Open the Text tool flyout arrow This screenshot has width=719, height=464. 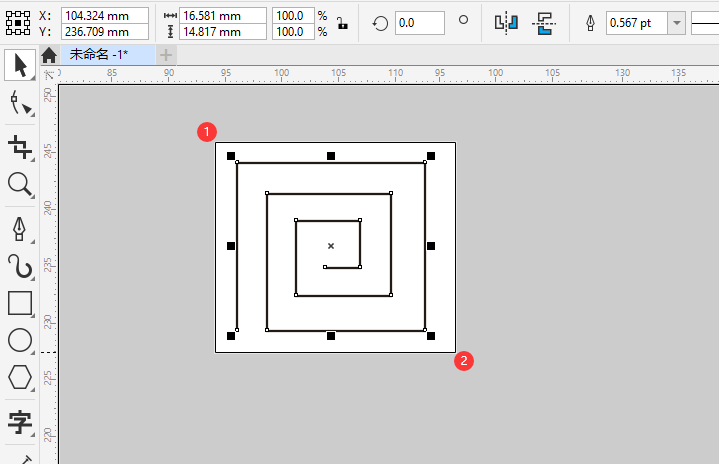[x=33, y=434]
